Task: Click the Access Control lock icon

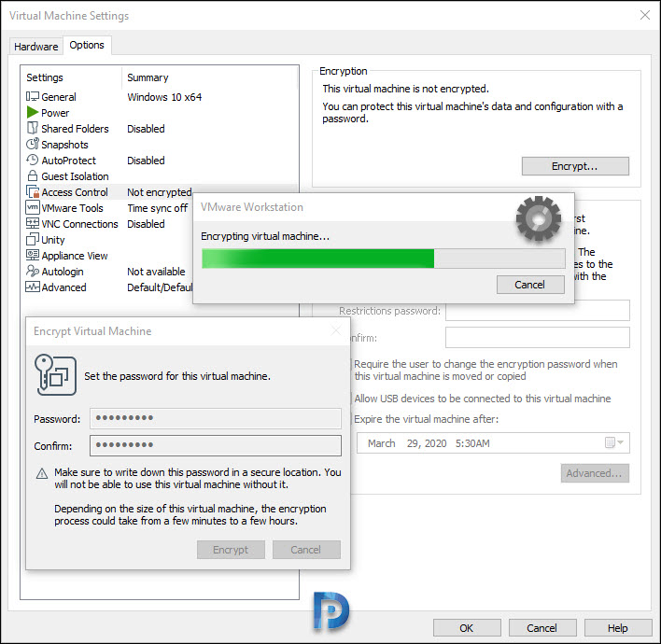Action: pyautogui.click(x=33, y=191)
